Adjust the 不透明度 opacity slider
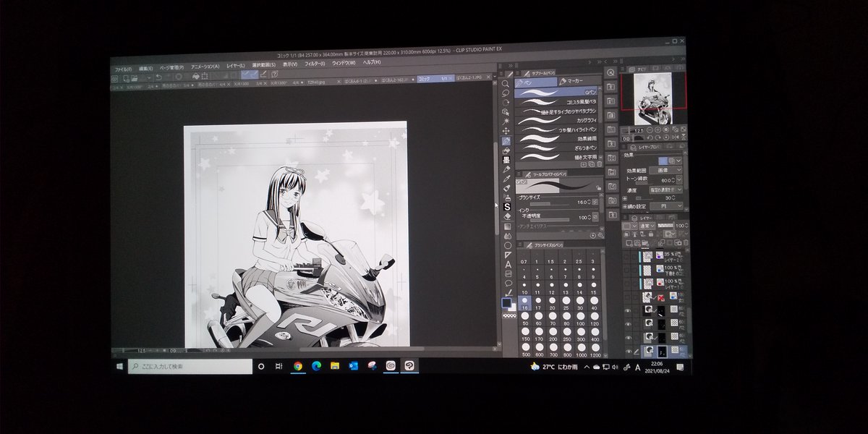The width and height of the screenshot is (868, 434). (x=550, y=220)
